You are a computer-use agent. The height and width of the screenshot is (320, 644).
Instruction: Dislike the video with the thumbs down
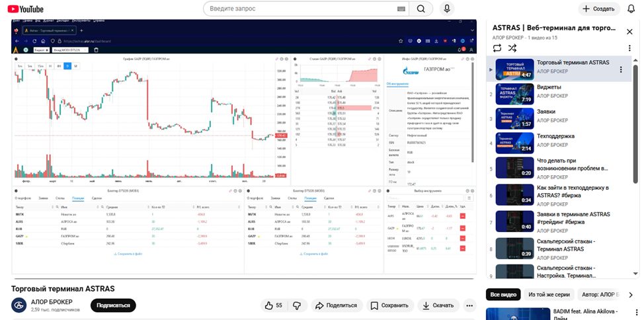(x=297, y=305)
